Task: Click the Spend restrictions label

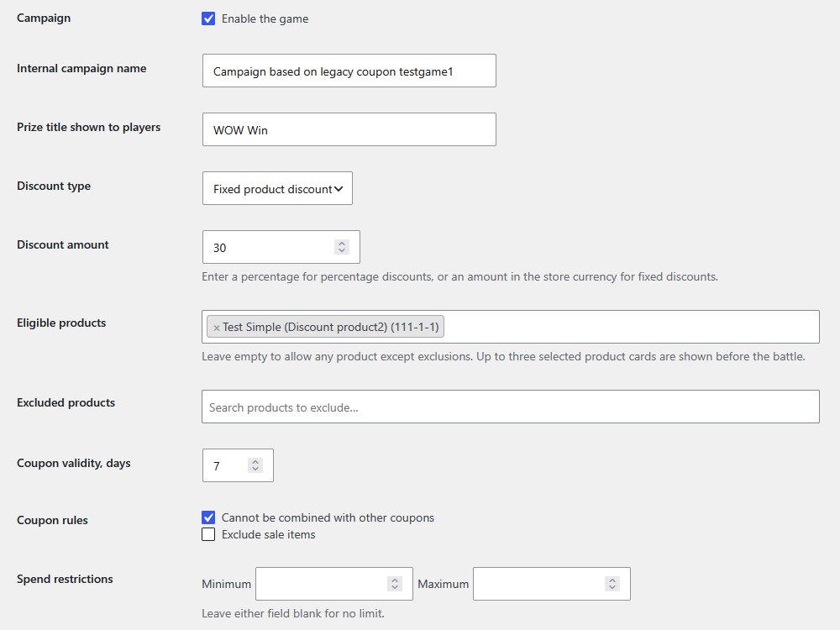Action: [x=65, y=579]
